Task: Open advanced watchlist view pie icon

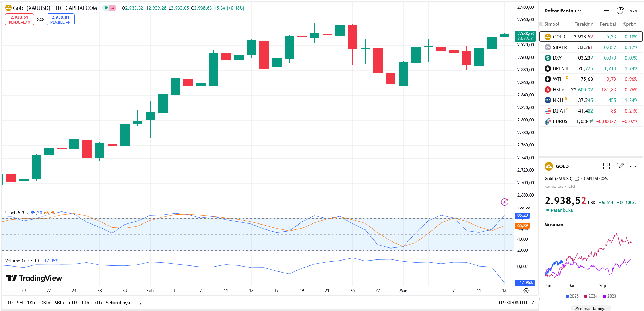Action: pos(620,11)
